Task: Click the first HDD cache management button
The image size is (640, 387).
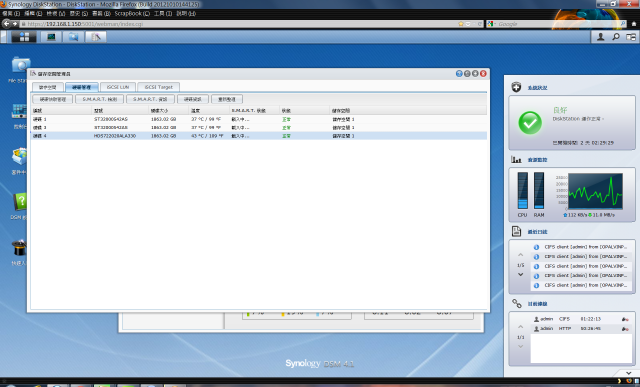Action: (x=53, y=99)
